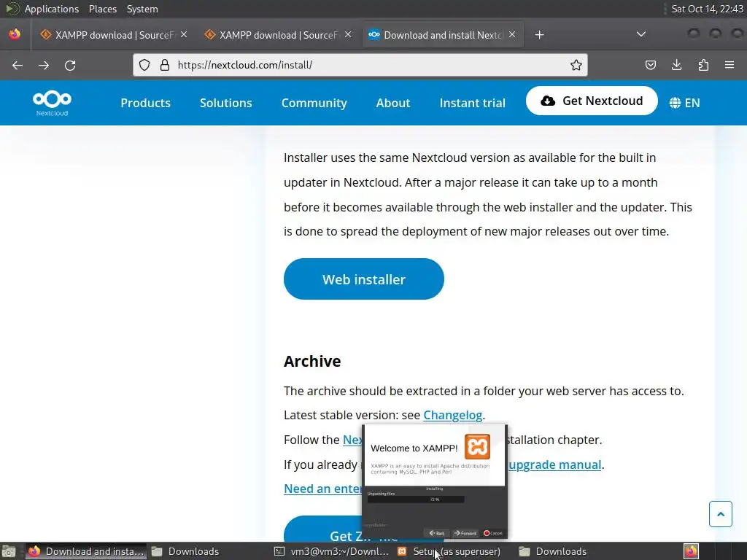Go back using the browser back arrow
This screenshot has height=560, width=747.
pos(18,65)
